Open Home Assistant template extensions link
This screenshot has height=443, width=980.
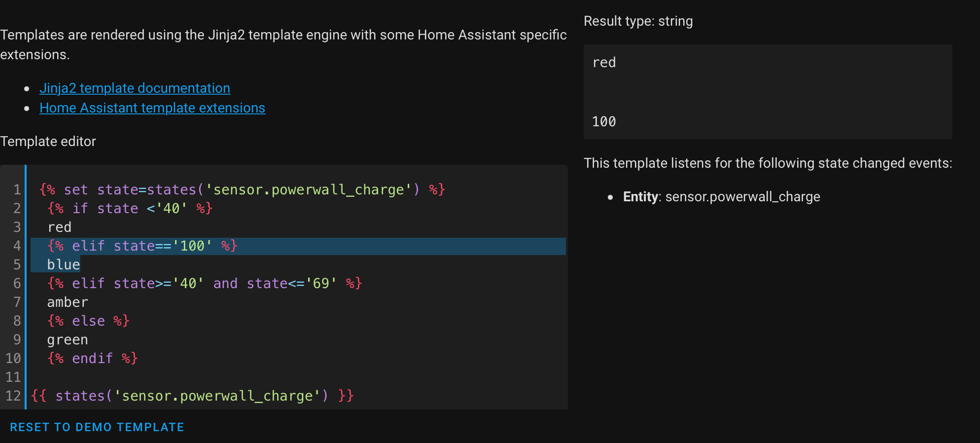point(152,108)
